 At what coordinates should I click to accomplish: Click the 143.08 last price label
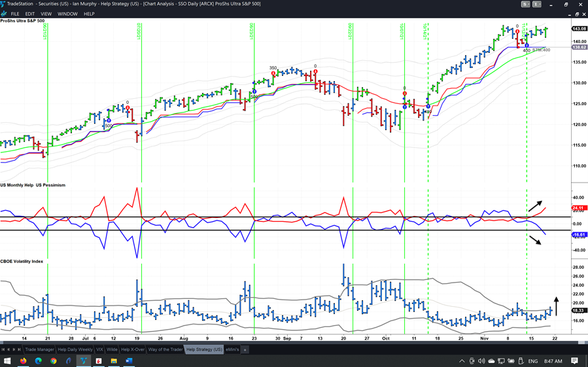click(x=579, y=29)
